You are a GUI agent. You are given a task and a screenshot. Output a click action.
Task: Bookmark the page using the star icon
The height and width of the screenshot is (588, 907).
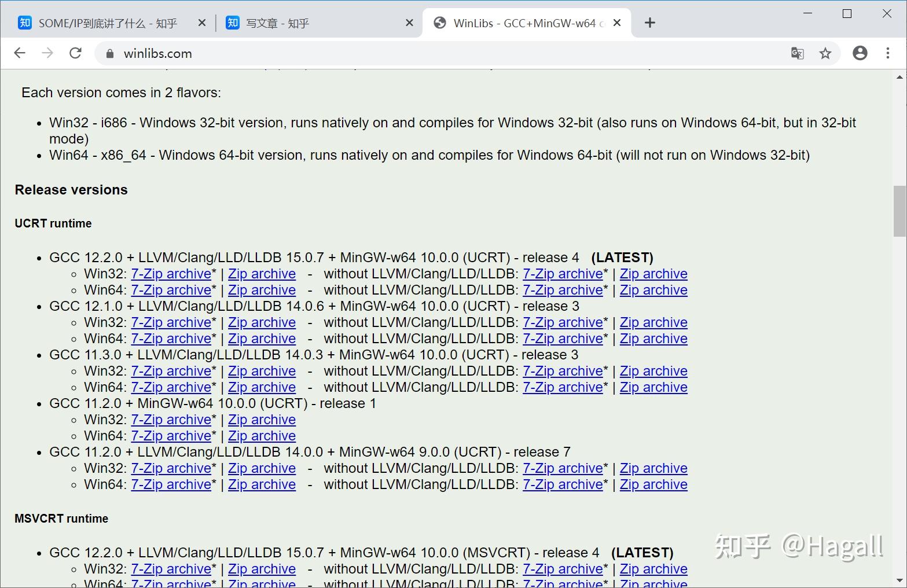pyautogui.click(x=826, y=53)
